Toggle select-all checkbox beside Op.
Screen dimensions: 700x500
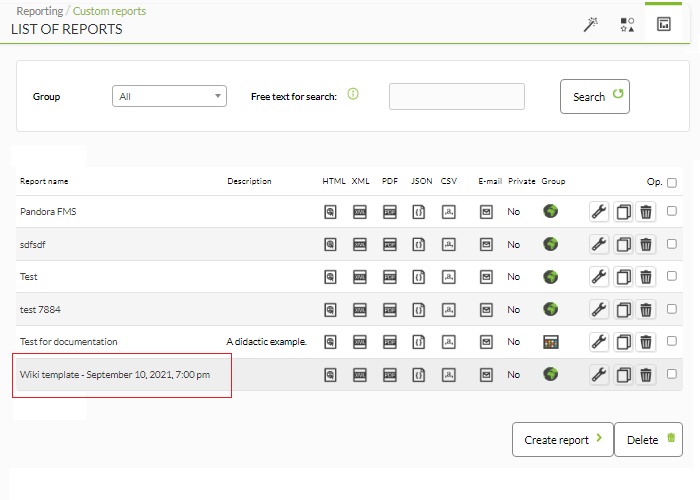[x=671, y=182]
